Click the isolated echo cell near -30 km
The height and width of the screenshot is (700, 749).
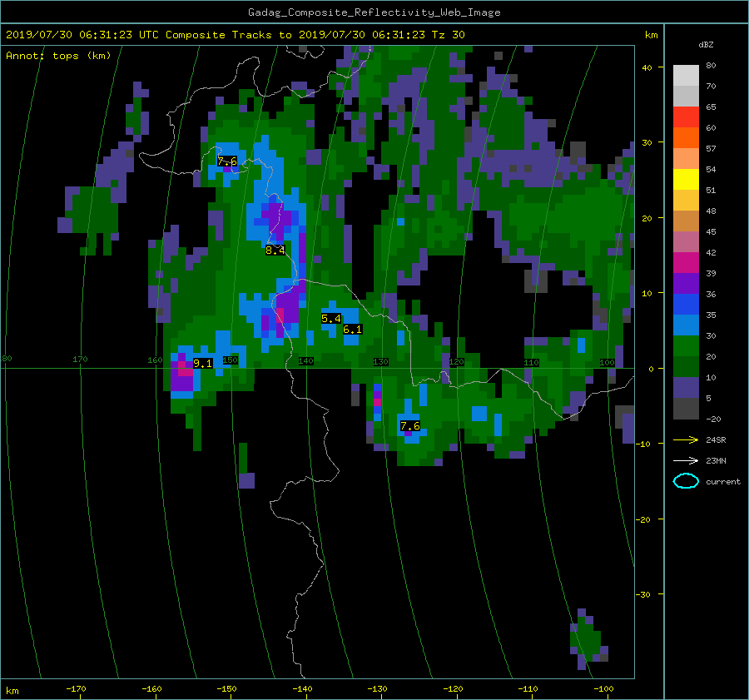click(588, 639)
